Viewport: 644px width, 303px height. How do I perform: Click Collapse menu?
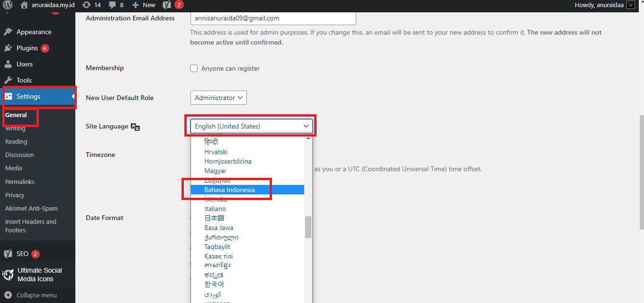(36, 295)
